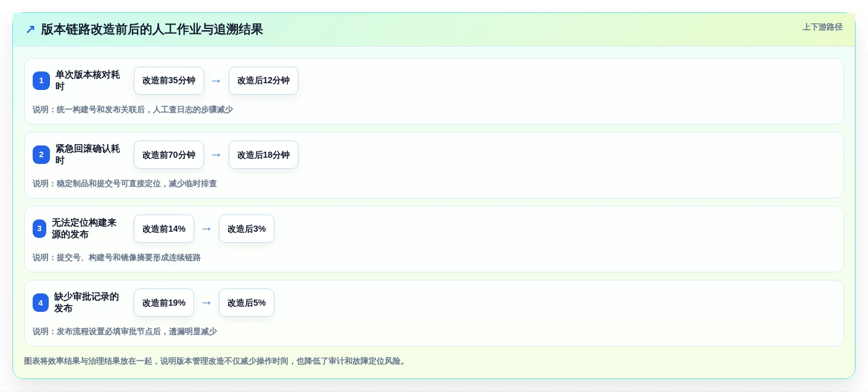Select the 改造前14% chip
The width and height of the screenshot is (868, 392).
[x=164, y=229]
